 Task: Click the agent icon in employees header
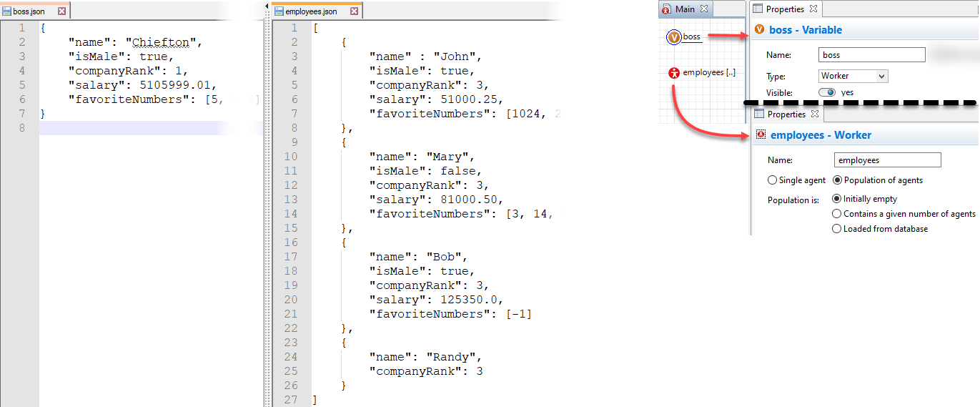(x=761, y=134)
